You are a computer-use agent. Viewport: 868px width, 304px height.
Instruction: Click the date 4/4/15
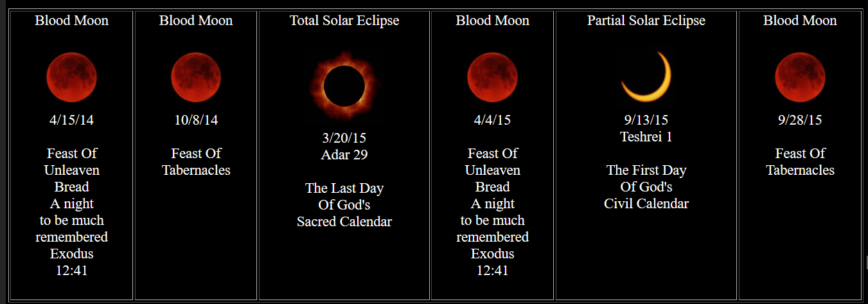coord(492,120)
